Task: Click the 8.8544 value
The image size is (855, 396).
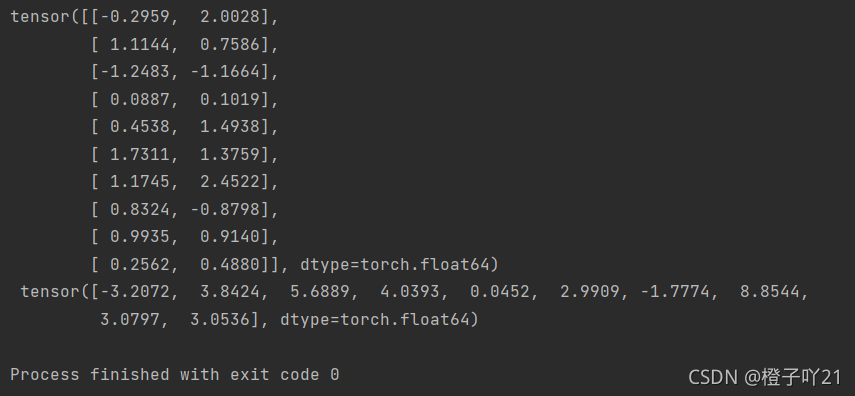Action: click(769, 292)
